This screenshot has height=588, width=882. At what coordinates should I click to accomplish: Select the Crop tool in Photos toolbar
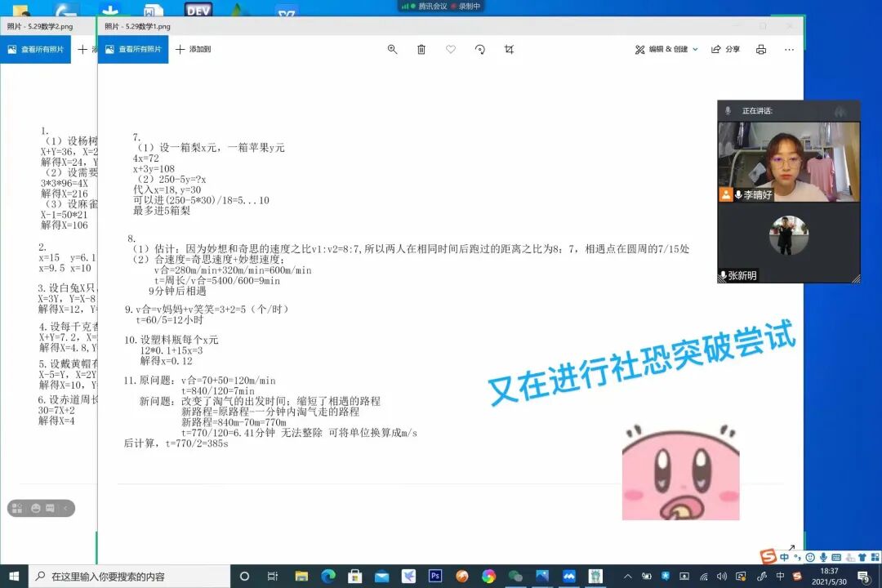point(510,49)
